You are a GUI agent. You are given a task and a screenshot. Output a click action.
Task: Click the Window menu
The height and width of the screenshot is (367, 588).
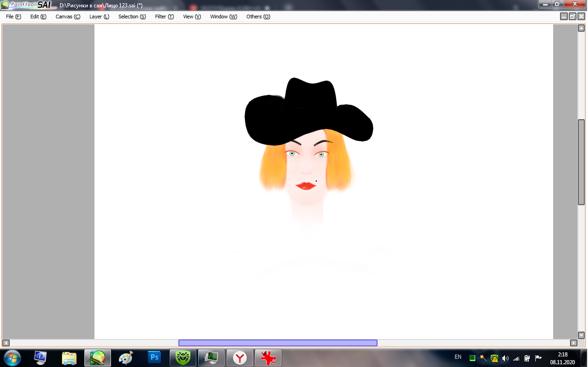[x=223, y=17]
